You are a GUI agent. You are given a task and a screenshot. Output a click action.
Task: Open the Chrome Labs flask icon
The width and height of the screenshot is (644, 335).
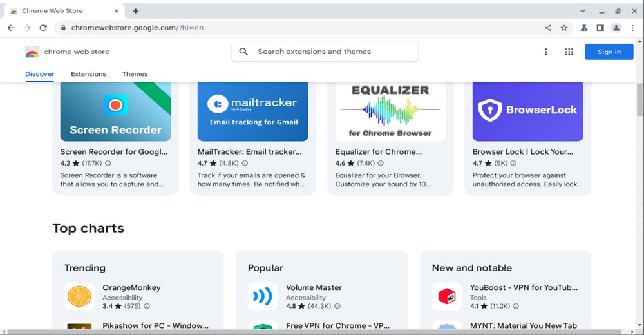pyautogui.click(x=583, y=28)
